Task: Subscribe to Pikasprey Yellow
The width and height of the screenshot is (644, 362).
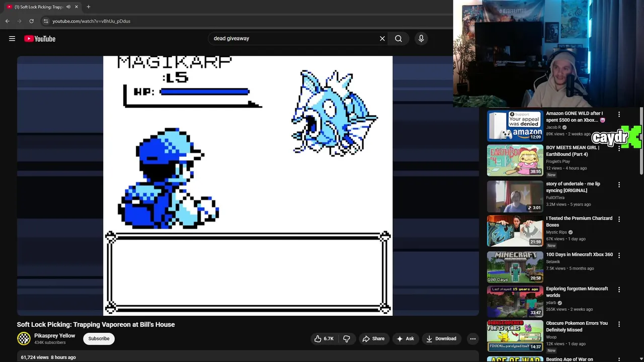Action: pyautogui.click(x=99, y=338)
